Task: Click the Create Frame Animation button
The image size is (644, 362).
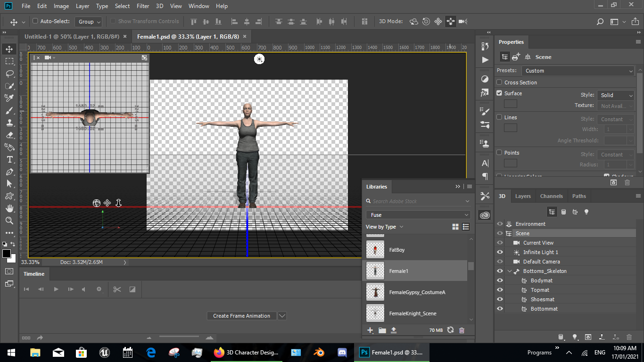Action: pyautogui.click(x=241, y=315)
